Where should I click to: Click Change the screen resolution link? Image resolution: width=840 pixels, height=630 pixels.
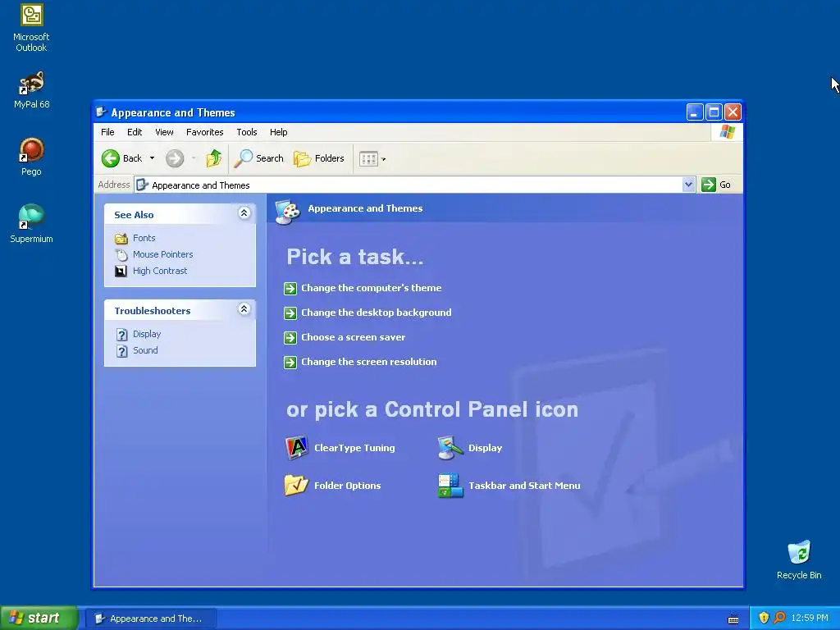coord(368,362)
